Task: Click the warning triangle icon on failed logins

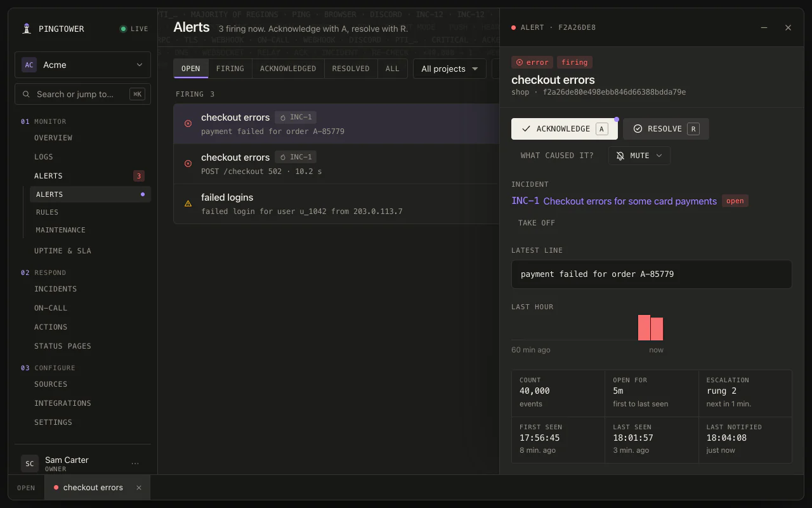Action: click(188, 204)
